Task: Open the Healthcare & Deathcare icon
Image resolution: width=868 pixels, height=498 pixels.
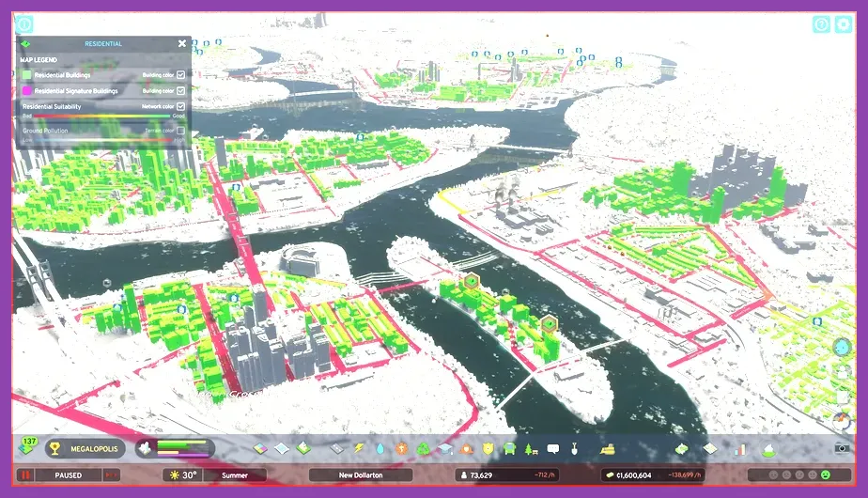Action: [x=401, y=449]
